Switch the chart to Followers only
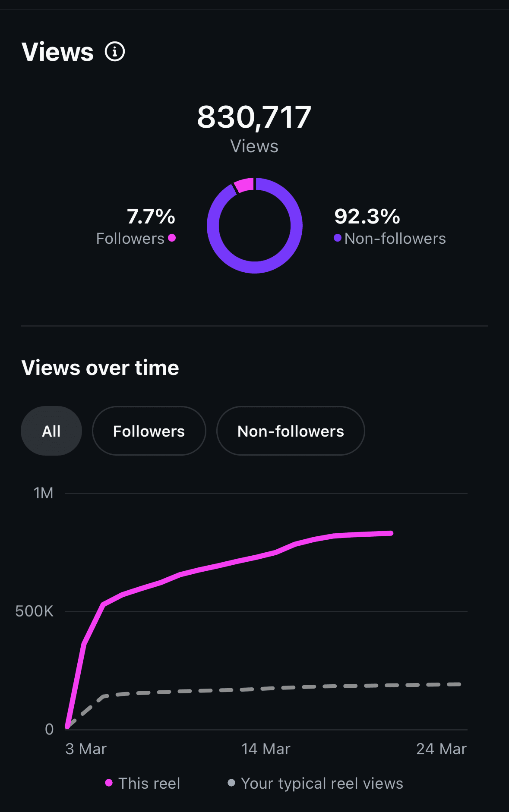Viewport: 509px width, 812px height. (x=149, y=431)
